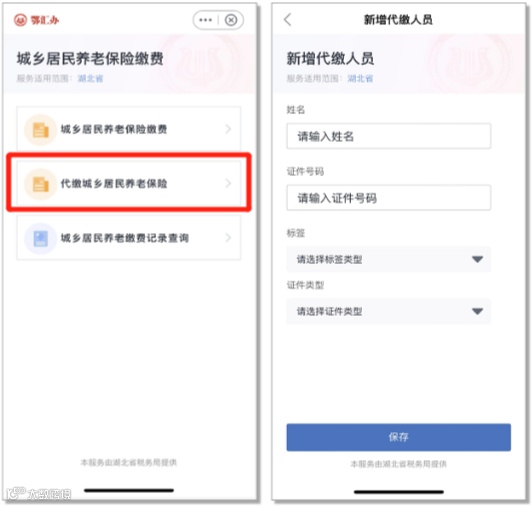
Task: Click 湖北省 link under 新增代缴人员
Action: (360, 78)
